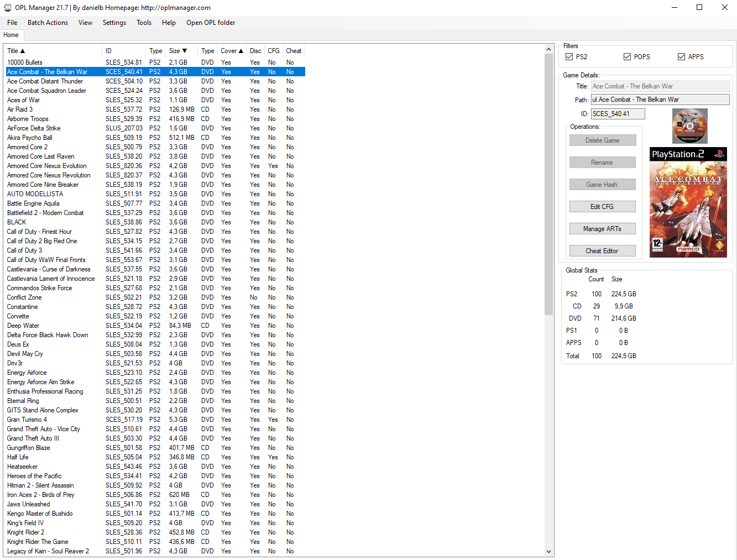Select Armored Core Nexus Evolution
737x560 pixels.
click(155, 166)
